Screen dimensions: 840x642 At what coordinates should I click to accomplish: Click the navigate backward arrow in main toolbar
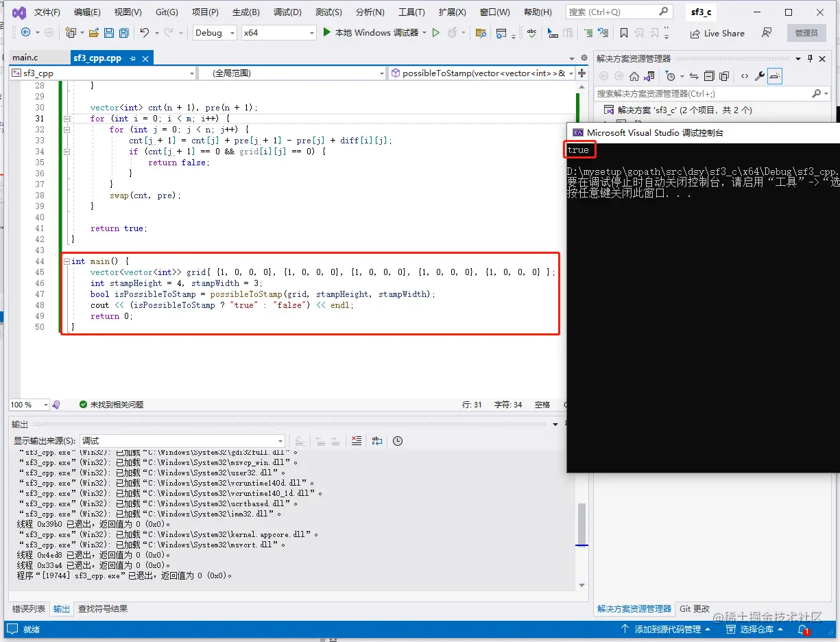[26, 32]
